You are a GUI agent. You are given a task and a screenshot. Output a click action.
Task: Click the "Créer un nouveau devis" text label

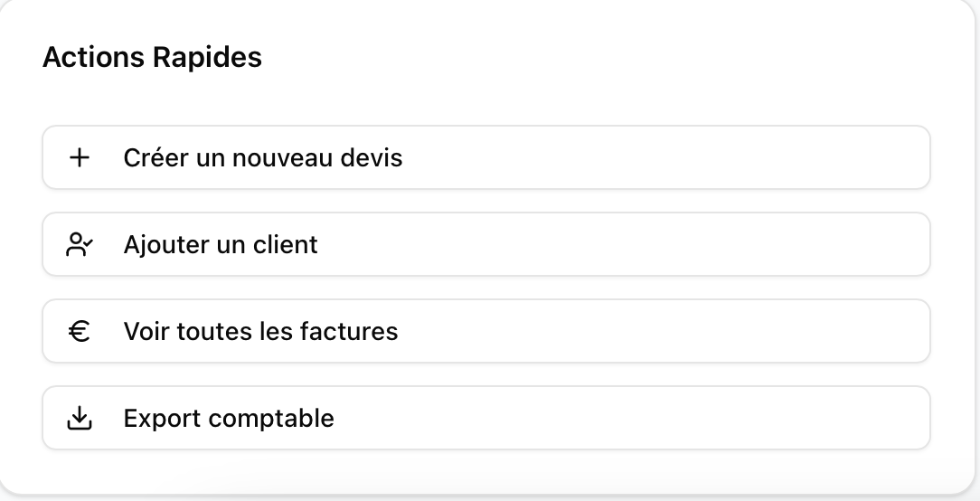263,158
